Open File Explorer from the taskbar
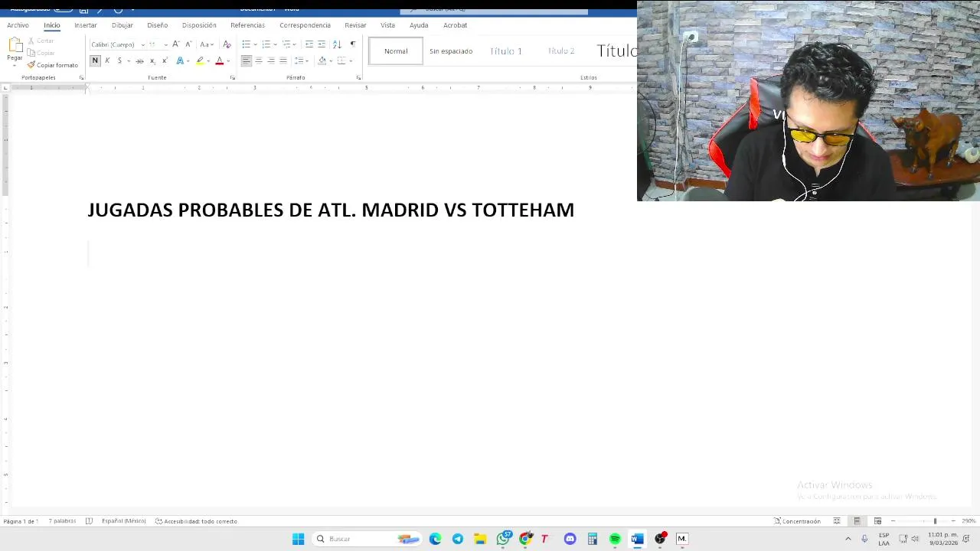Viewport: 980px width, 551px height. (x=480, y=539)
